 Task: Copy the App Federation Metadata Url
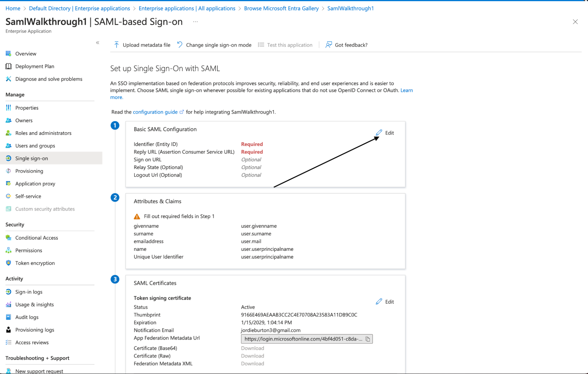pos(368,339)
